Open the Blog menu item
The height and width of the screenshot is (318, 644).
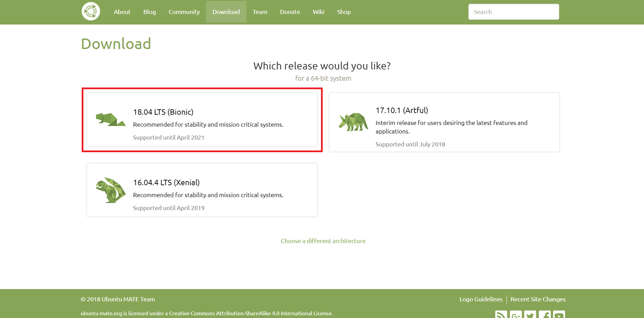coord(149,12)
